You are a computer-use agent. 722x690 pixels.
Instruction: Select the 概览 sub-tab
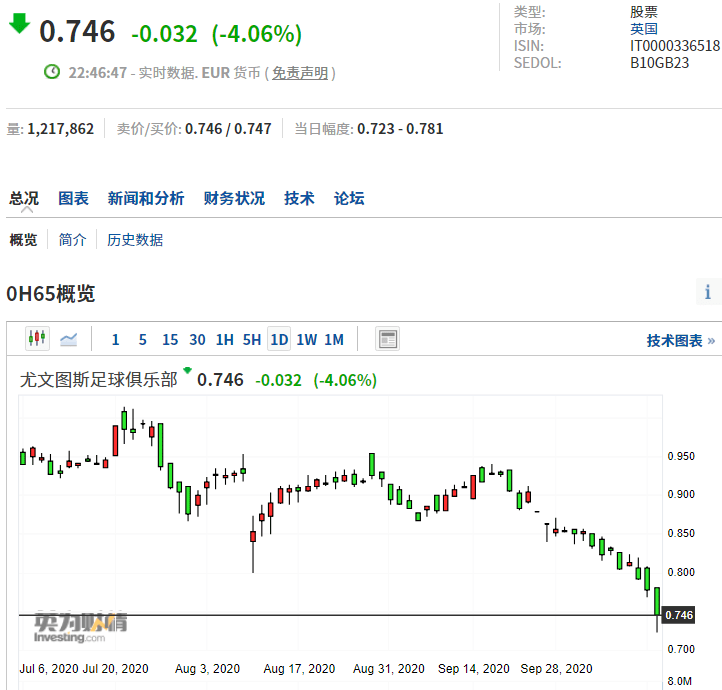[23, 239]
